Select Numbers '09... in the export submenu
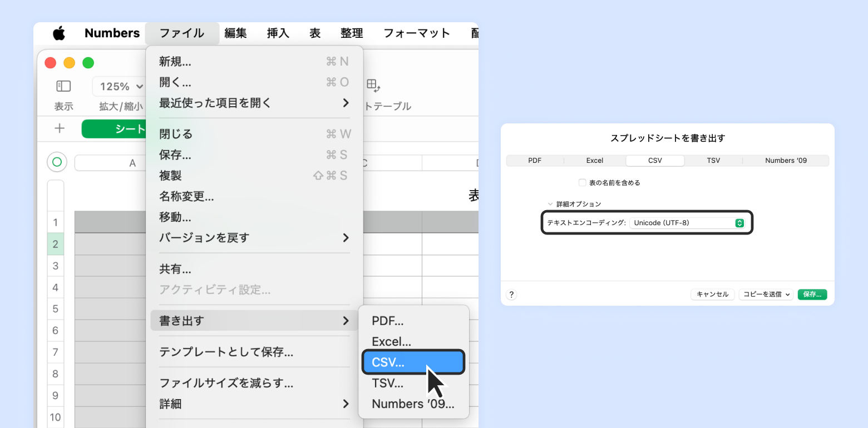Viewport: 868px width, 428px height. (x=413, y=404)
